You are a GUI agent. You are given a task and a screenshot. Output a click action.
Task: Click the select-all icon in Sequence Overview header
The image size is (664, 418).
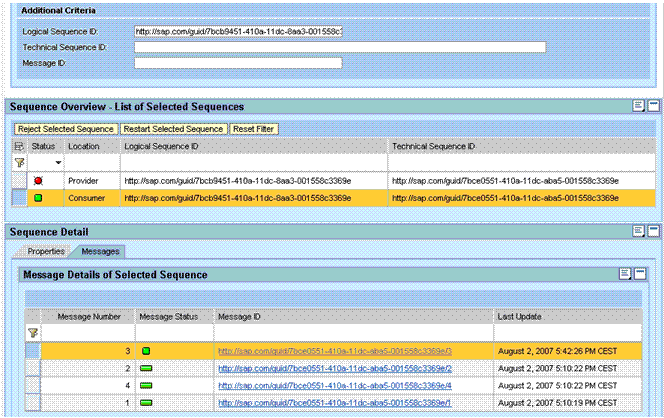pyautogui.click(x=19, y=146)
